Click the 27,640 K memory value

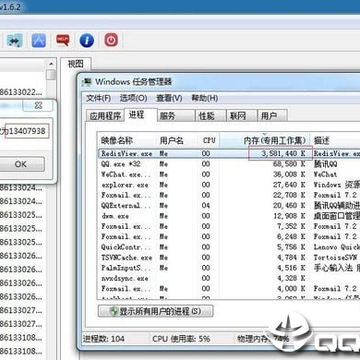point(289,185)
